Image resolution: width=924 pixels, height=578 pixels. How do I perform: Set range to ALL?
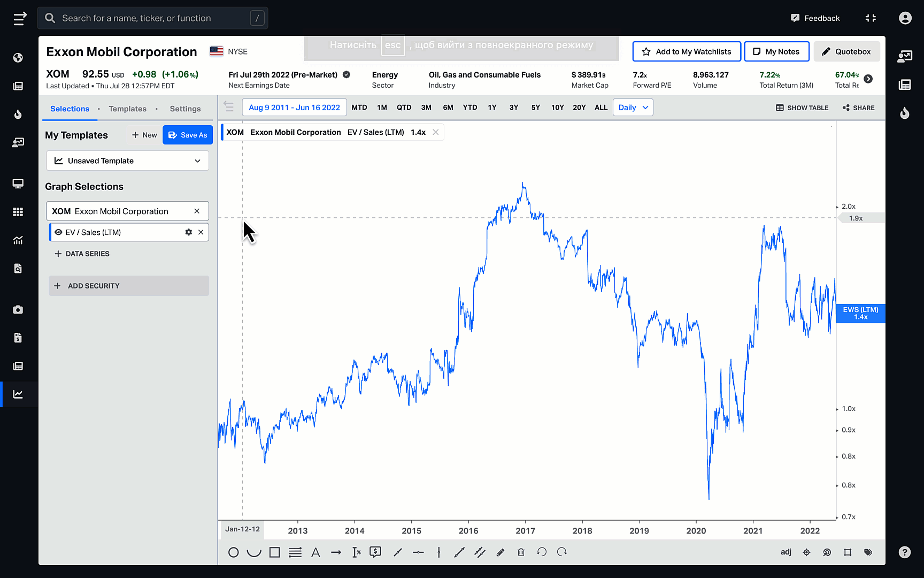601,108
